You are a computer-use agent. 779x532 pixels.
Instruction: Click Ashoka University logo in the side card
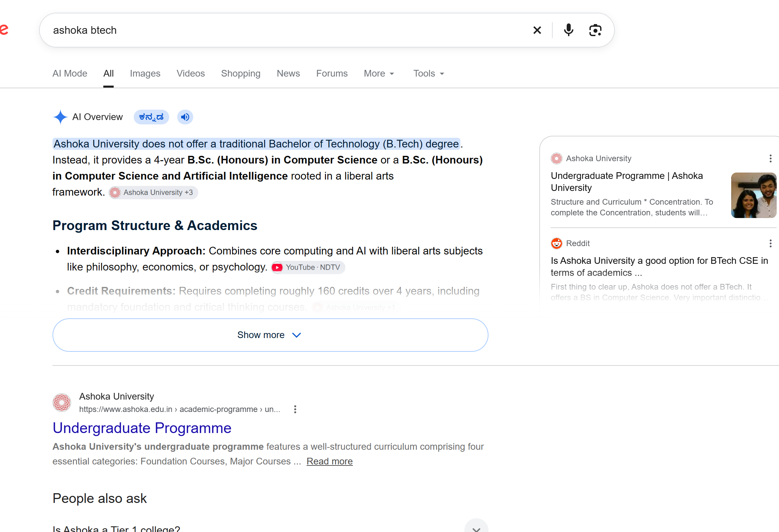556,158
